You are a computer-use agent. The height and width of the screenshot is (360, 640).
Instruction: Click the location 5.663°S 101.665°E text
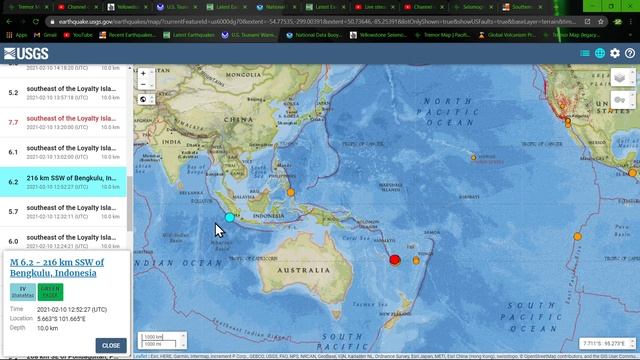click(61, 319)
